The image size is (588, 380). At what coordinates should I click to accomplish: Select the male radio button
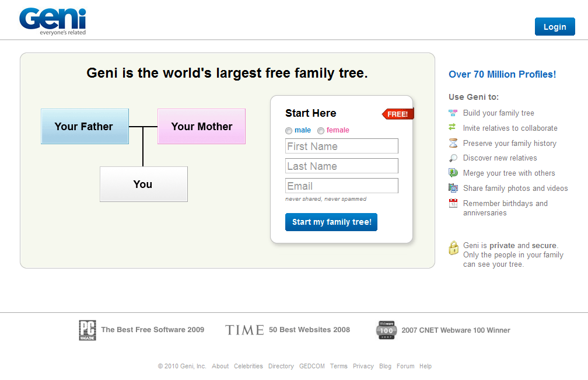click(x=289, y=130)
